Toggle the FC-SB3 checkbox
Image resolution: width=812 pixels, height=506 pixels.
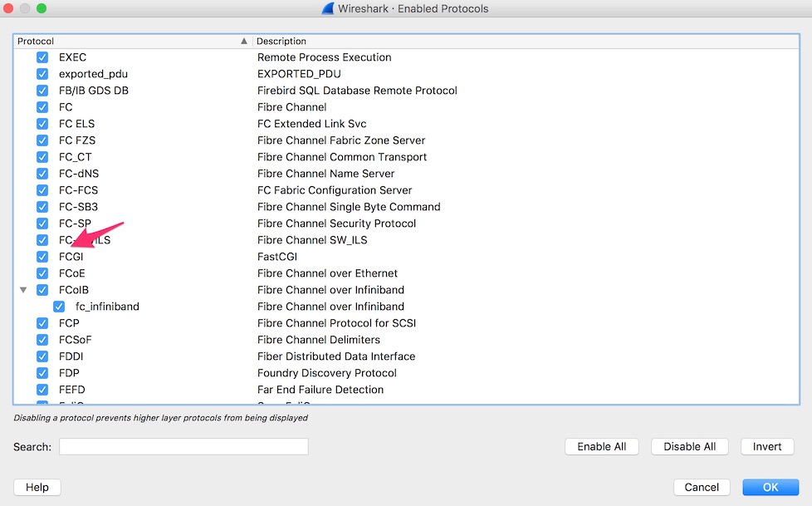(42, 206)
